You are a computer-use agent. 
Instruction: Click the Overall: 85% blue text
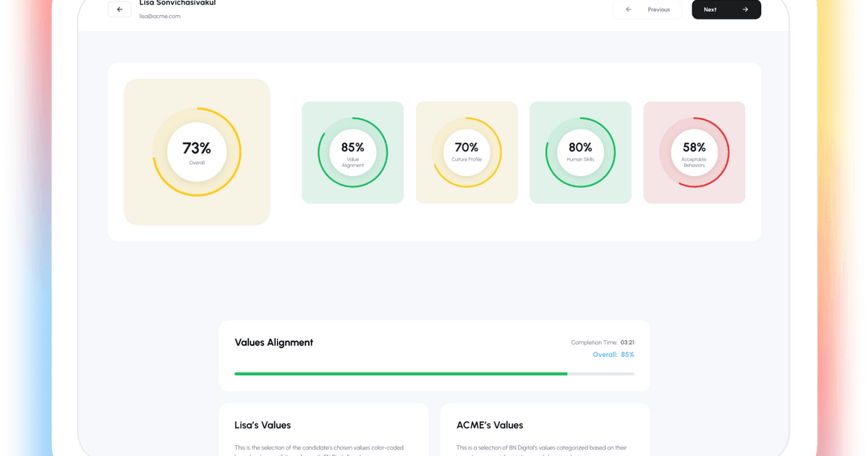pyautogui.click(x=613, y=355)
